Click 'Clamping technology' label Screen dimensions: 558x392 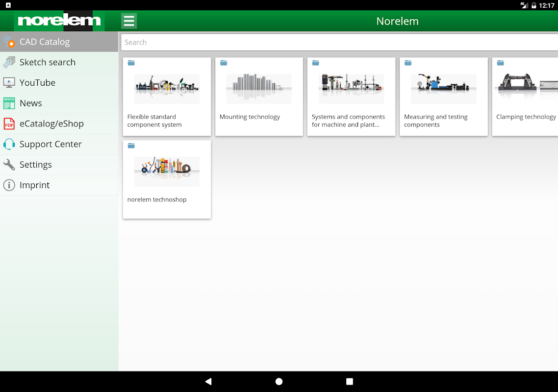[526, 117]
